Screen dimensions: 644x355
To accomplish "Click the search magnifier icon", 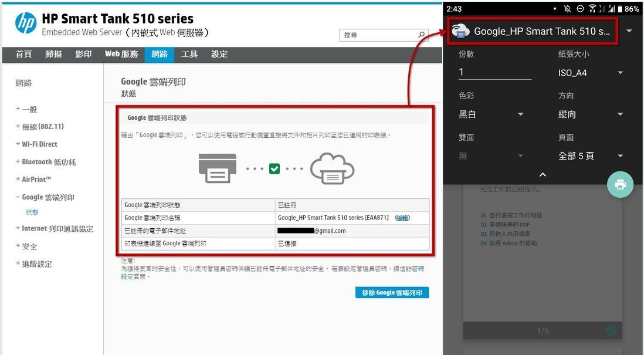I will 421,35.
